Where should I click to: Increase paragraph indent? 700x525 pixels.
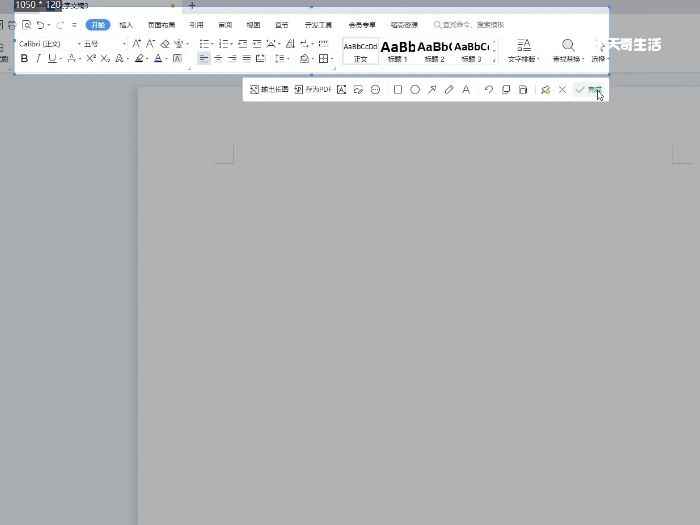[x=257, y=43]
